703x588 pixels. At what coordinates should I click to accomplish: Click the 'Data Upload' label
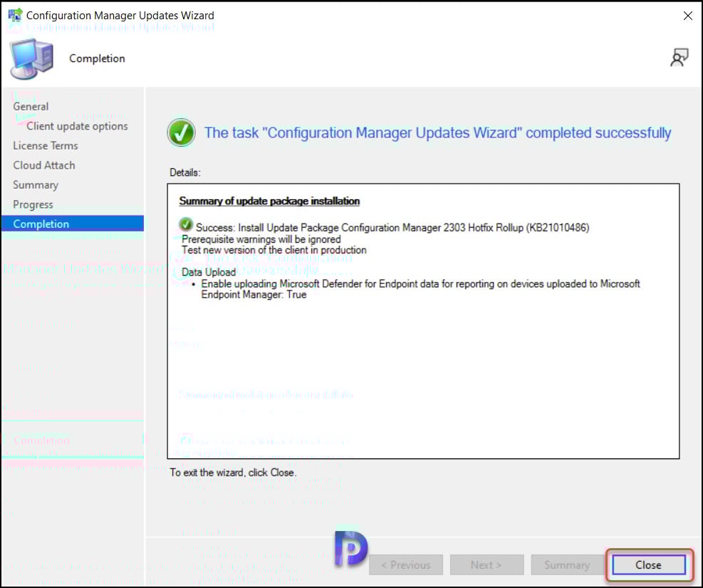click(x=209, y=273)
